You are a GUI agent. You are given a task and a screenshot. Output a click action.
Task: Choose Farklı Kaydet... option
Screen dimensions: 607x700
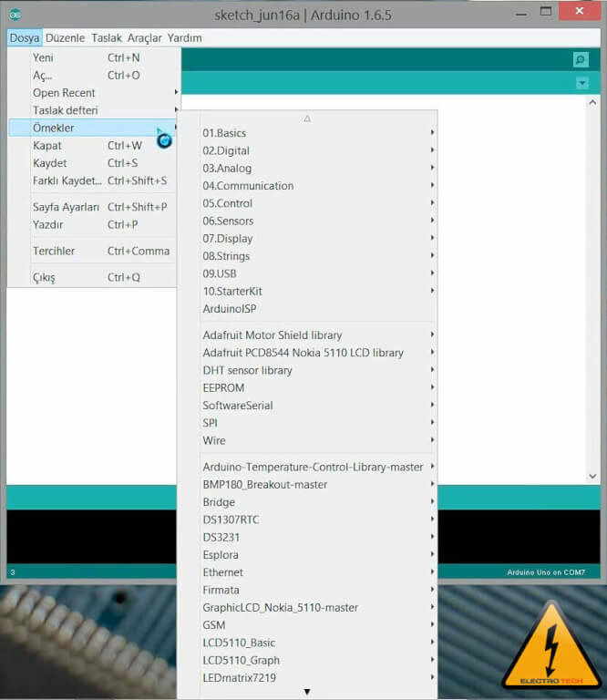tap(92, 180)
